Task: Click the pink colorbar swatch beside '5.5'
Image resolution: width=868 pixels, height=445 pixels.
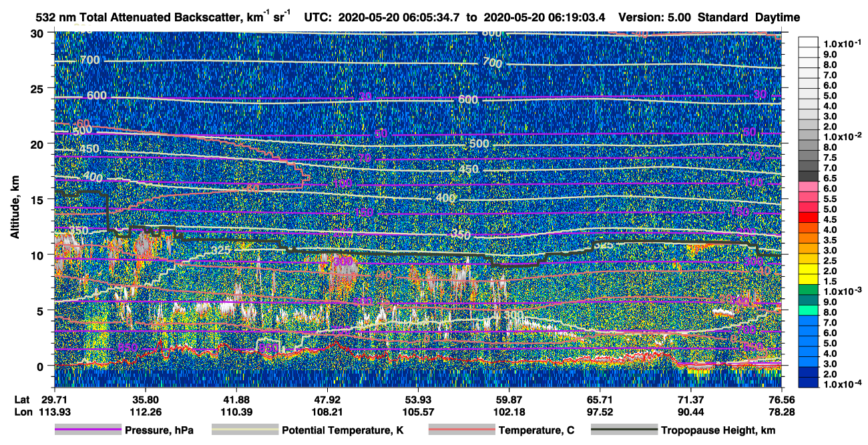Action: point(809,197)
